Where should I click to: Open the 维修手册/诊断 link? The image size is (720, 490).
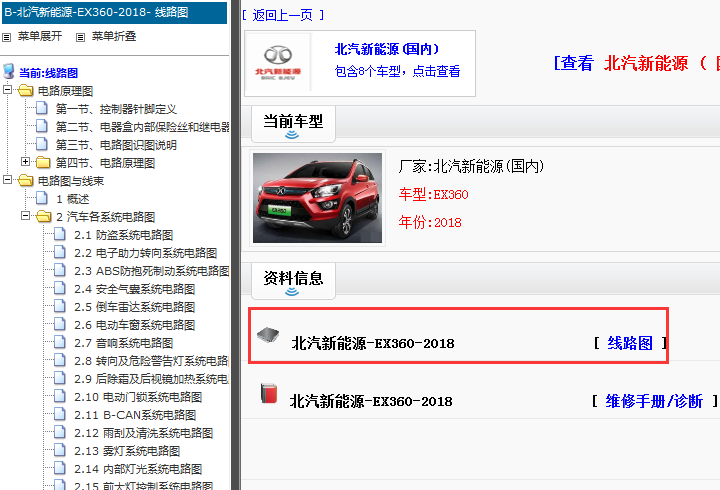click(x=654, y=401)
